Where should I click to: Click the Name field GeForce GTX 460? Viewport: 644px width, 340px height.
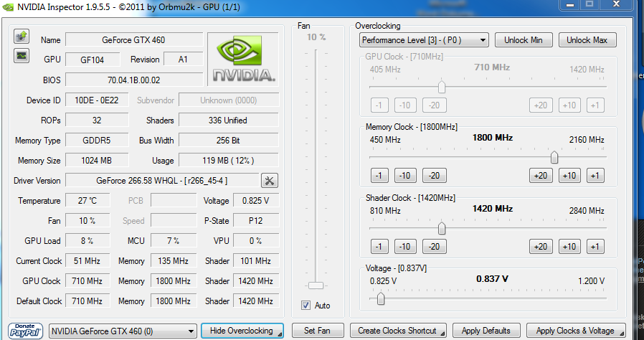coord(134,40)
